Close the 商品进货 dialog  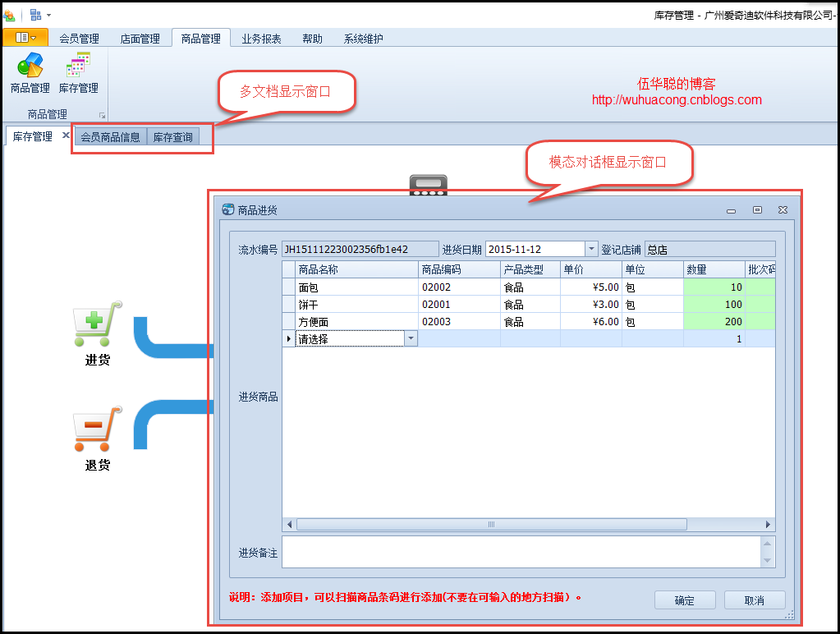click(783, 210)
